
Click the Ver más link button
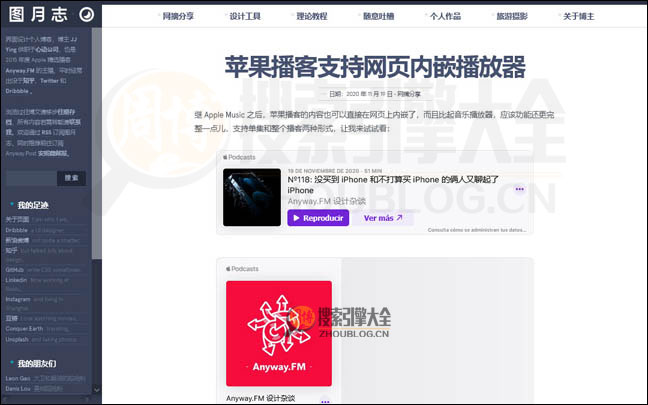pyautogui.click(x=383, y=218)
